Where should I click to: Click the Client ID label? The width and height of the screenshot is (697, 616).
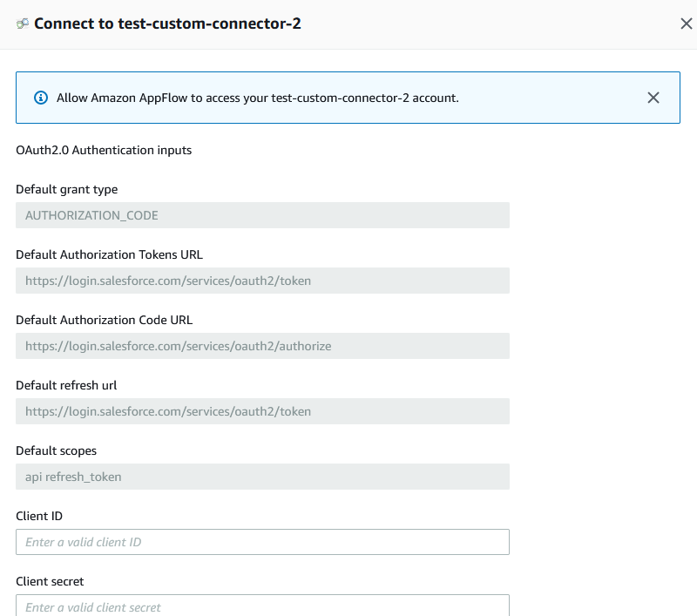(39, 516)
